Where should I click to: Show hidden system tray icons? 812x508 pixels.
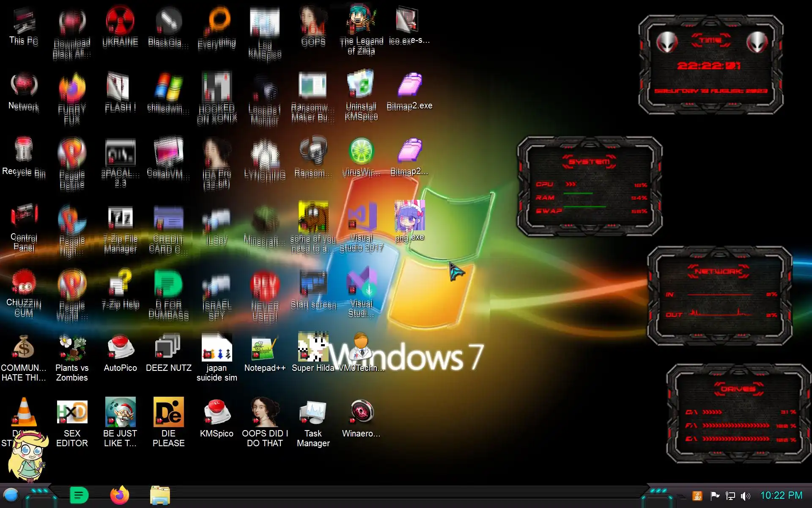point(681,496)
